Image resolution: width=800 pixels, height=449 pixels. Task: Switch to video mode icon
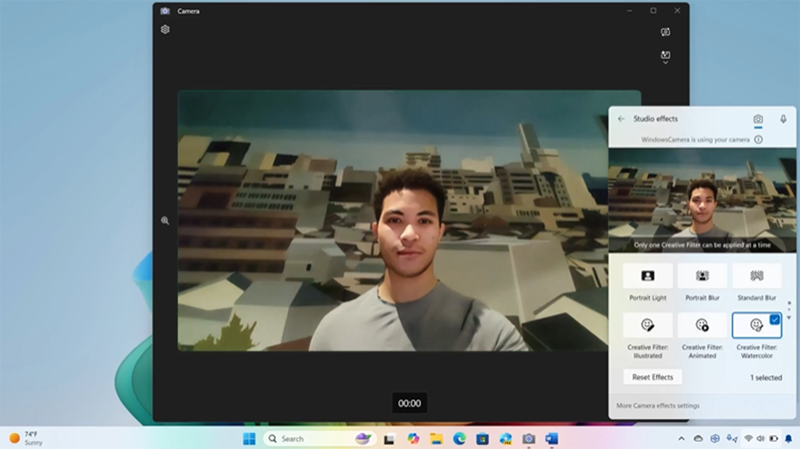click(x=665, y=32)
